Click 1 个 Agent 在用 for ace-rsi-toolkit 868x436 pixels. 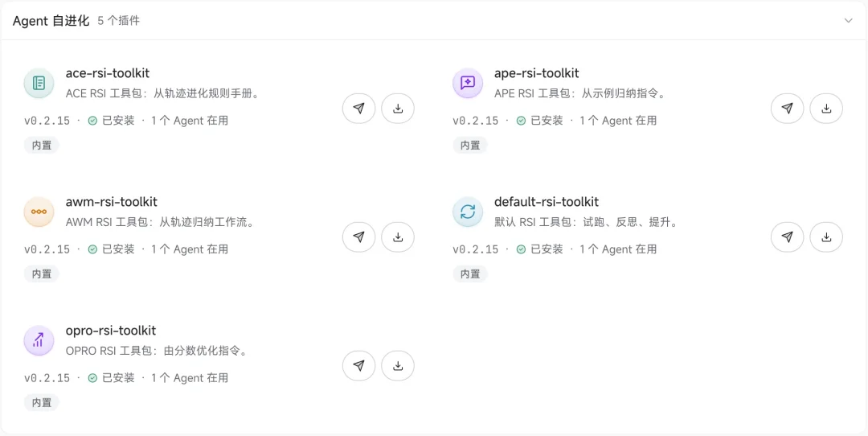pos(190,121)
